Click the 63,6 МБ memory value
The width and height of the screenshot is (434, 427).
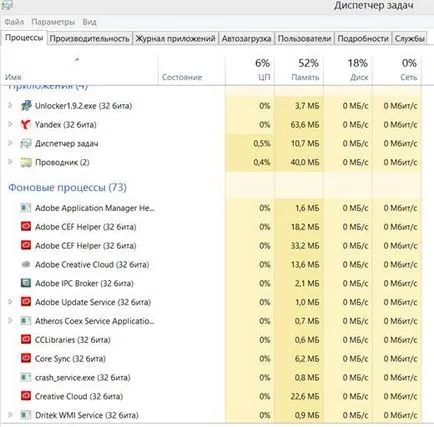point(305,125)
